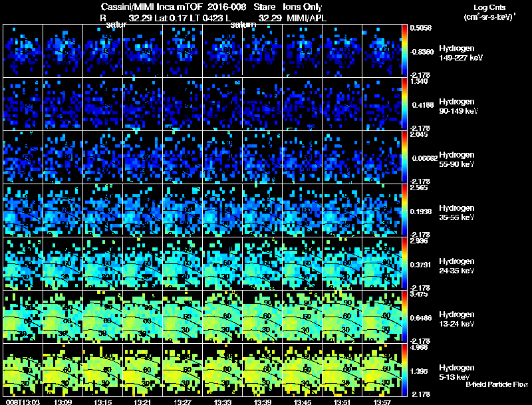
Task: Click the 13:21 time label
Action: coord(143,402)
